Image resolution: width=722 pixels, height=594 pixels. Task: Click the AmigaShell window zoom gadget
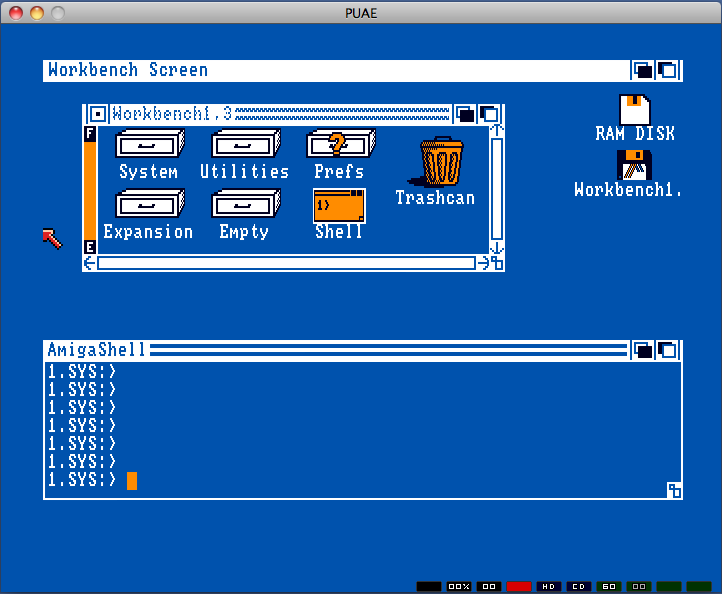[x=643, y=350]
